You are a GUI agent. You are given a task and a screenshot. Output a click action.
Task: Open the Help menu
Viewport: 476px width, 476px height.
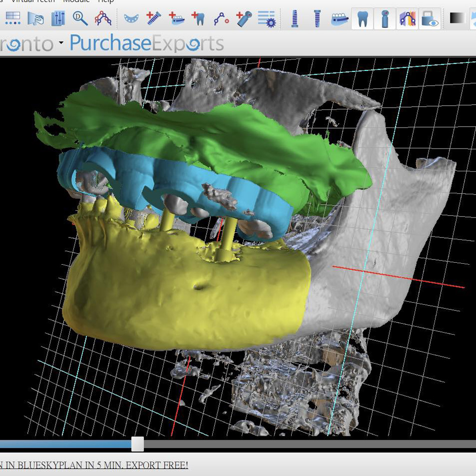click(x=106, y=1)
